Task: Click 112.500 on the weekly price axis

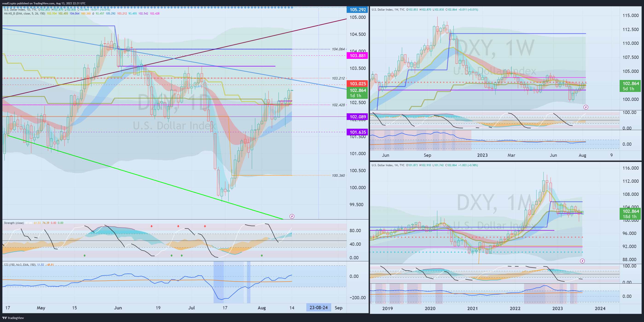Action: [x=630, y=29]
